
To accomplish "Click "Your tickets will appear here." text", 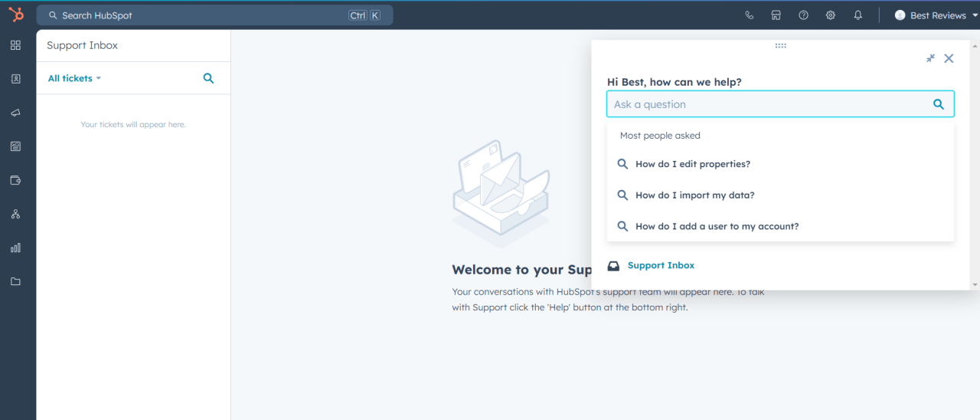I will pyautogui.click(x=133, y=124).
